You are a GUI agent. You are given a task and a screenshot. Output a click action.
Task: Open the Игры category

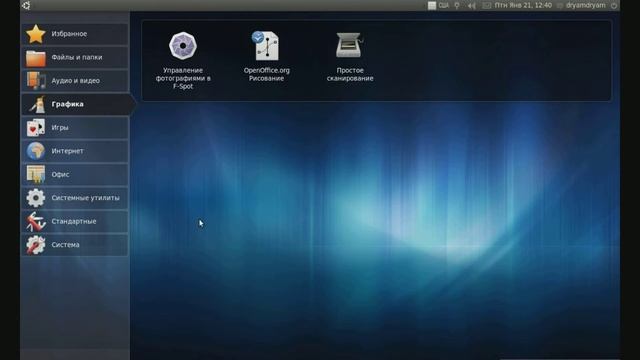[75, 128]
